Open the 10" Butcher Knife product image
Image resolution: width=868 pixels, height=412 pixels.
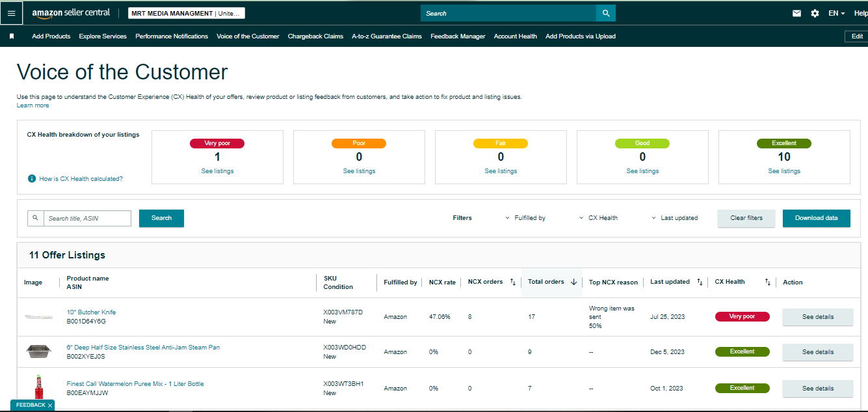coord(38,317)
